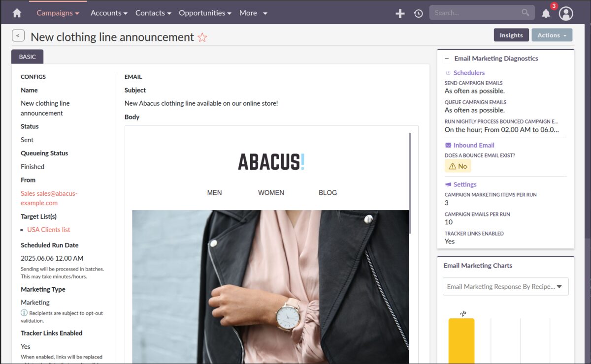Open the USA Clients list link
The height and width of the screenshot is (364, 591).
pos(49,230)
